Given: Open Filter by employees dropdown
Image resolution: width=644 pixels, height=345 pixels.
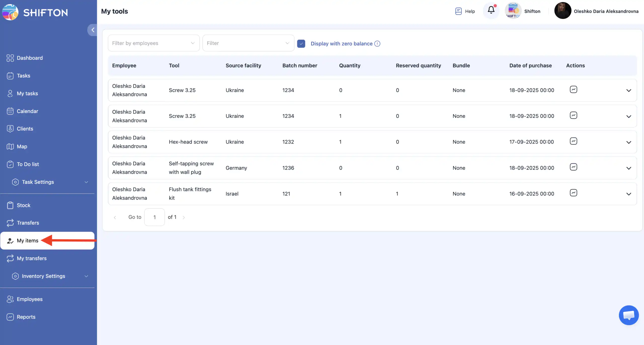Looking at the screenshot, I should 153,43.
